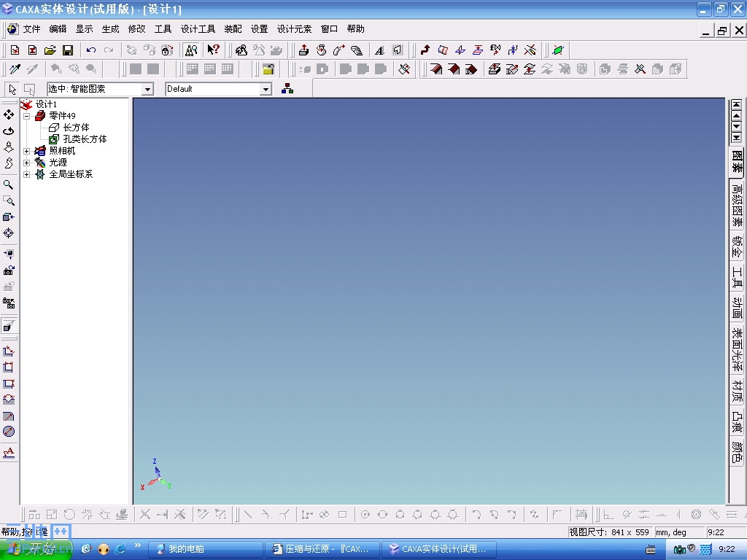Switch to the 钣金 catalog tab
This screenshot has width=747, height=560.
point(737,246)
